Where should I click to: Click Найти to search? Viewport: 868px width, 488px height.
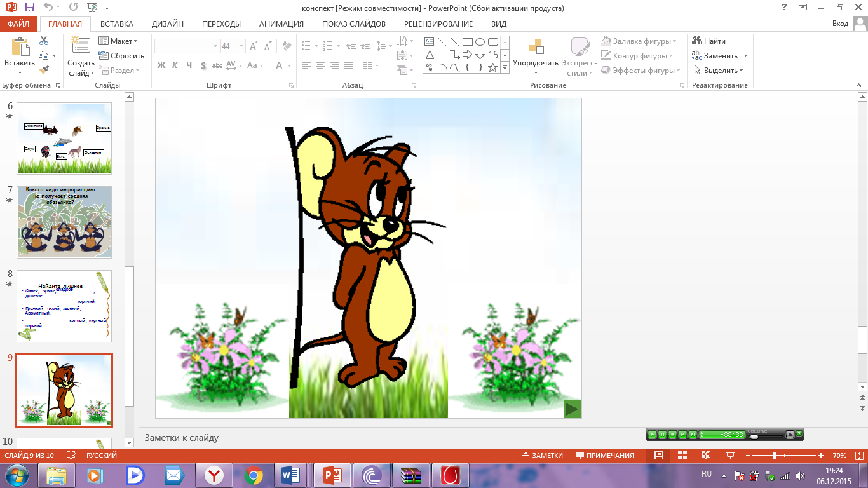pos(709,41)
